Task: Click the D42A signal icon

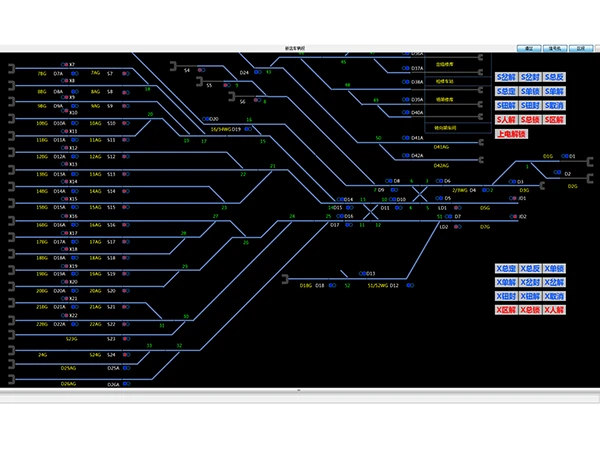Action: point(405,155)
